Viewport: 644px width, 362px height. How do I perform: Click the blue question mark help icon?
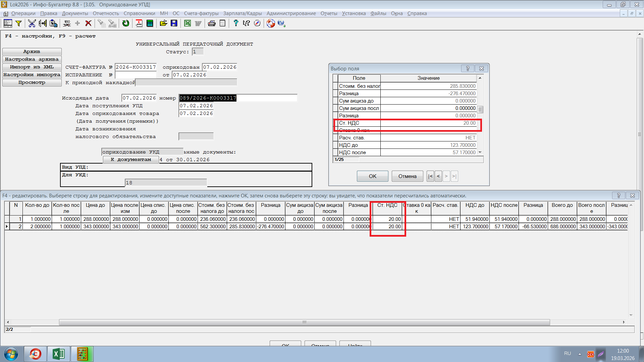(x=236, y=23)
